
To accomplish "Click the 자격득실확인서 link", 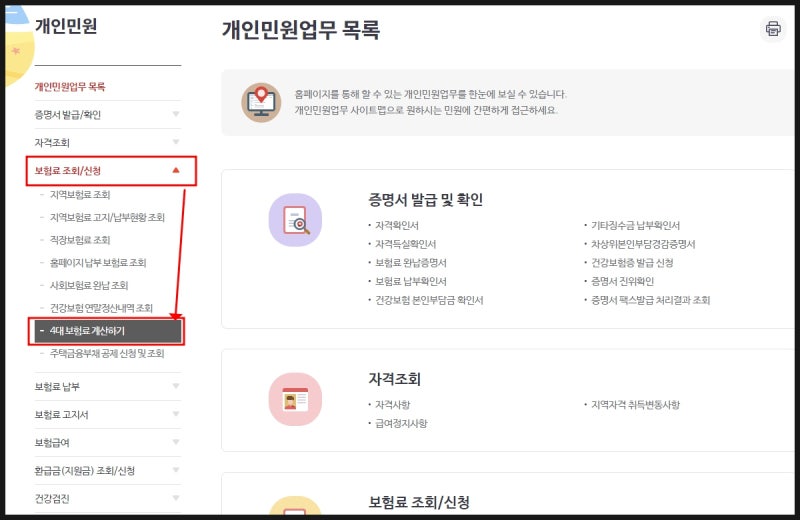I will pos(406,244).
